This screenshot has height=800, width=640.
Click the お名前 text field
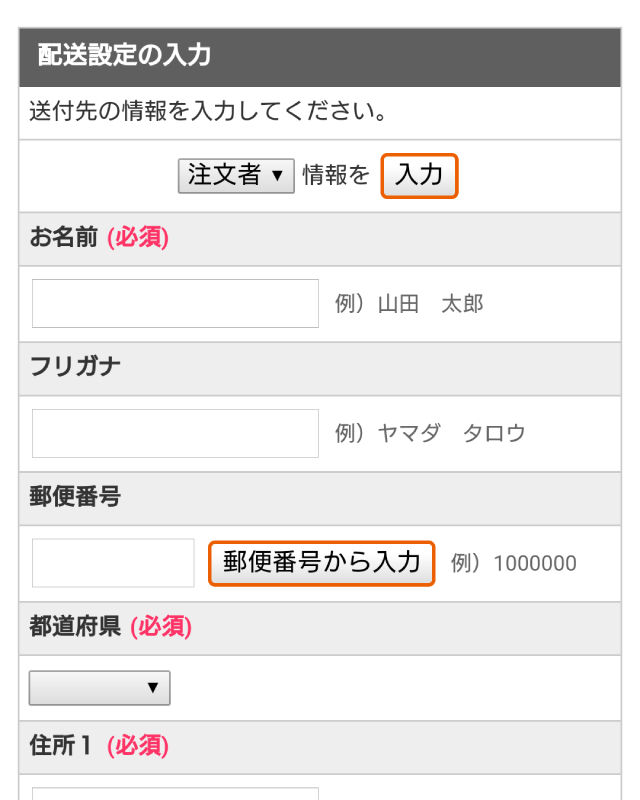(175, 303)
